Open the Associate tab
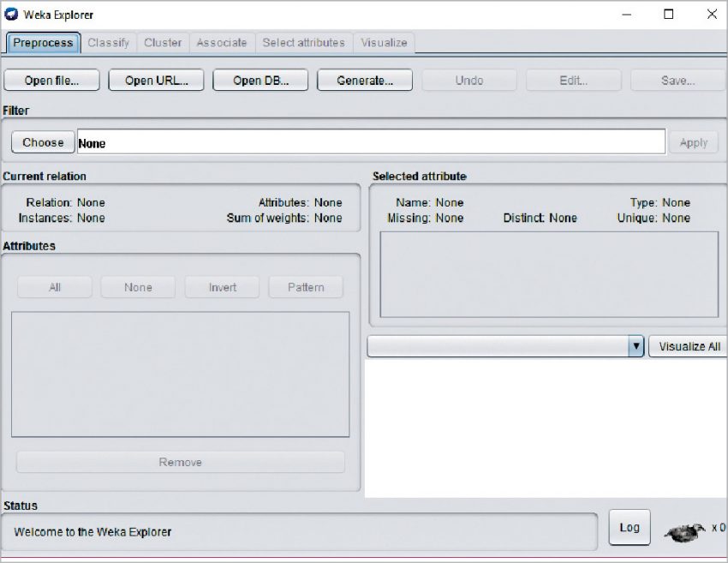The height and width of the screenshot is (563, 728). (x=222, y=43)
